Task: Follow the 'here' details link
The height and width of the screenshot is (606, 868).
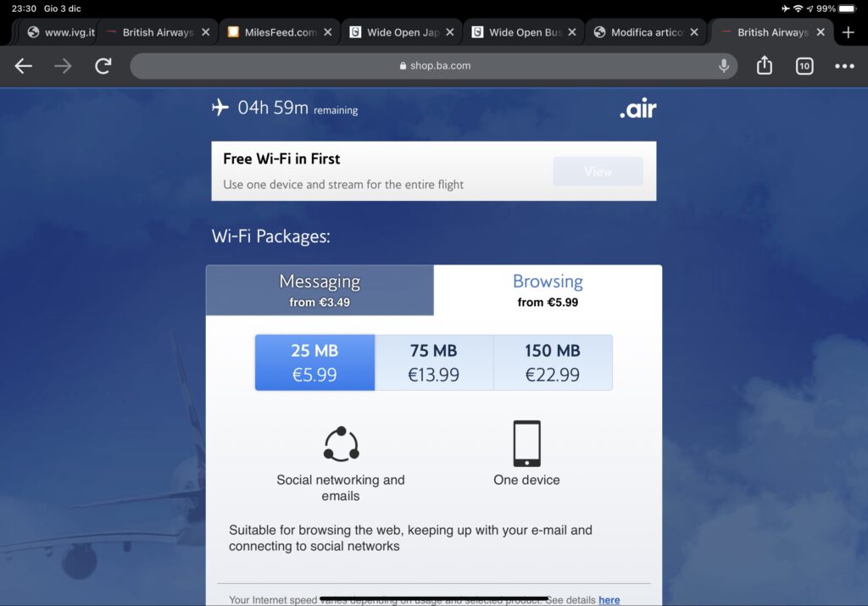Action: coord(609,600)
